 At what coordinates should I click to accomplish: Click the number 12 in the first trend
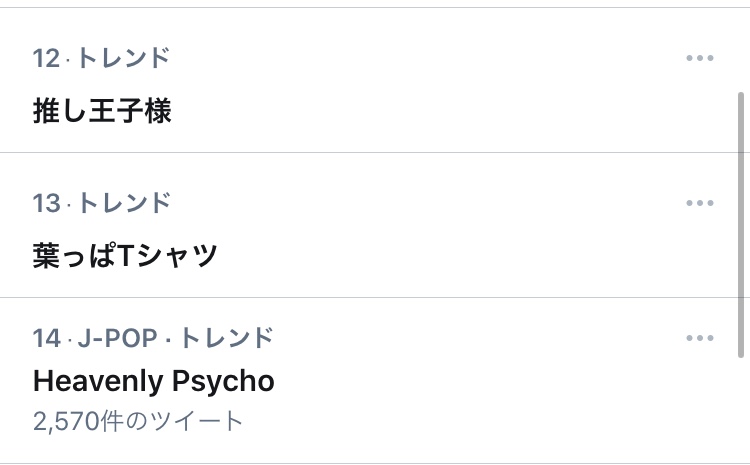pyautogui.click(x=46, y=58)
